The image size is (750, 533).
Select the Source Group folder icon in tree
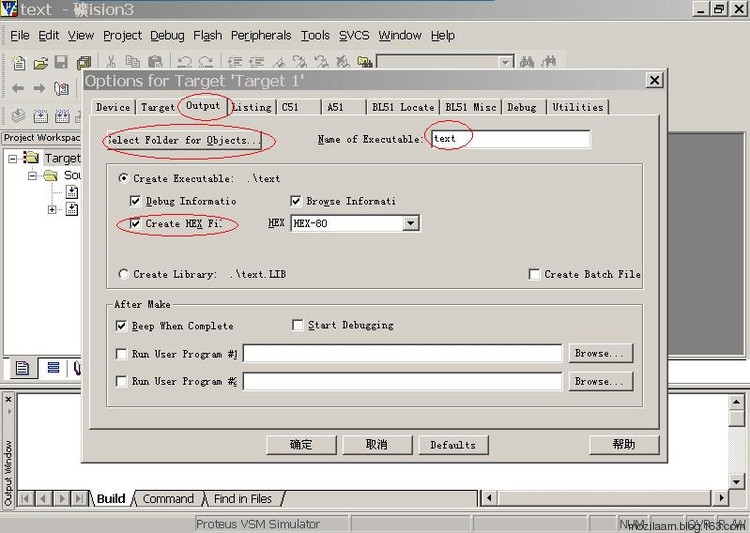coord(50,175)
